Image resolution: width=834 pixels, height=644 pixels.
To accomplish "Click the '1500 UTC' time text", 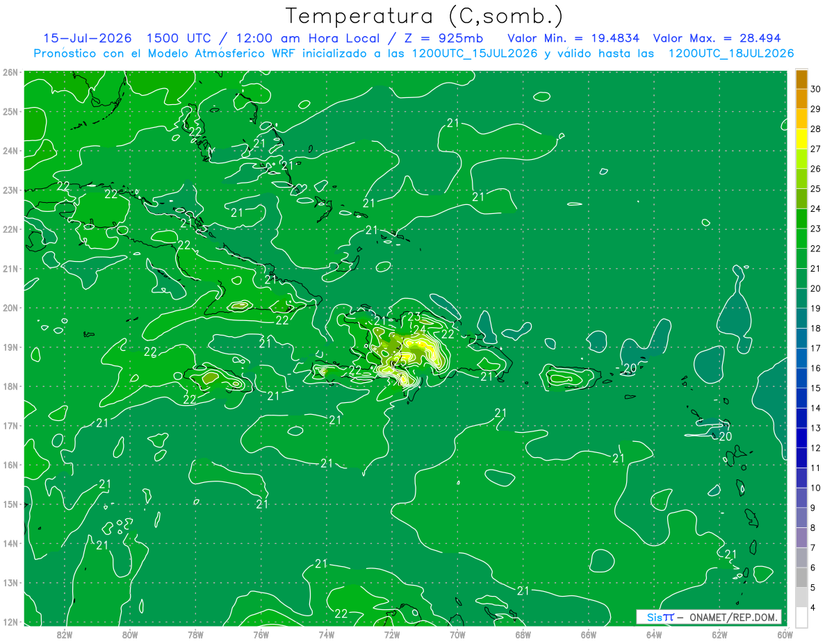I will pyautogui.click(x=179, y=38).
